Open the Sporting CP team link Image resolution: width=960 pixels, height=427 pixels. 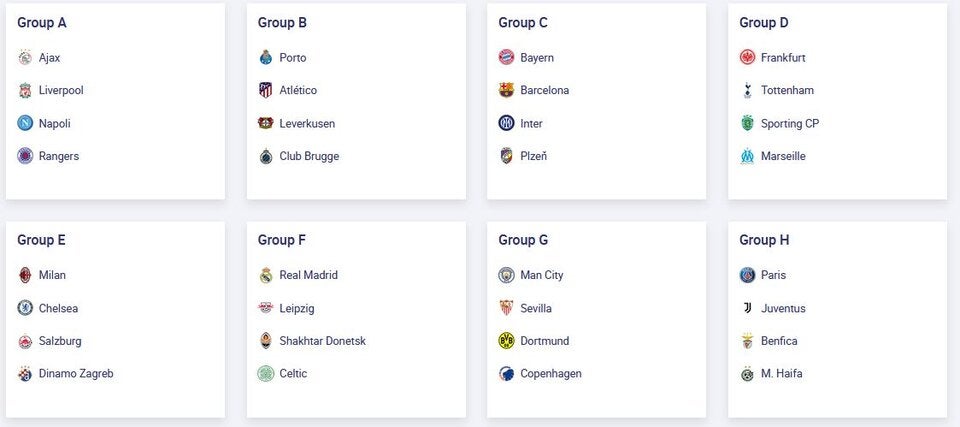coord(789,124)
